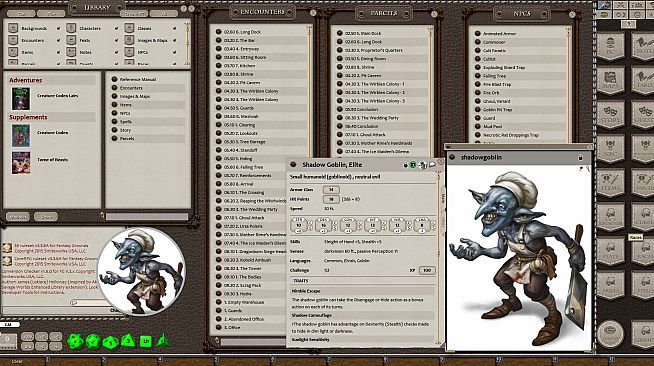Roll the green d10 die
Viewport: 654px width, 366px height.
[110, 342]
